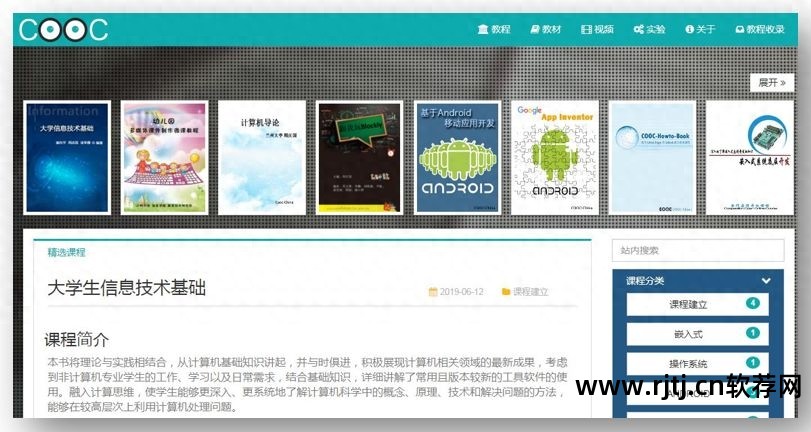Open the 计算机导论 book cover
The width and height of the screenshot is (811, 432).
(262, 157)
